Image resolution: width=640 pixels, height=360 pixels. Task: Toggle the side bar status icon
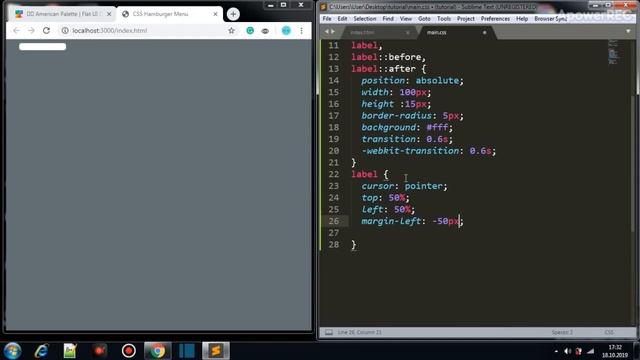tap(329, 332)
